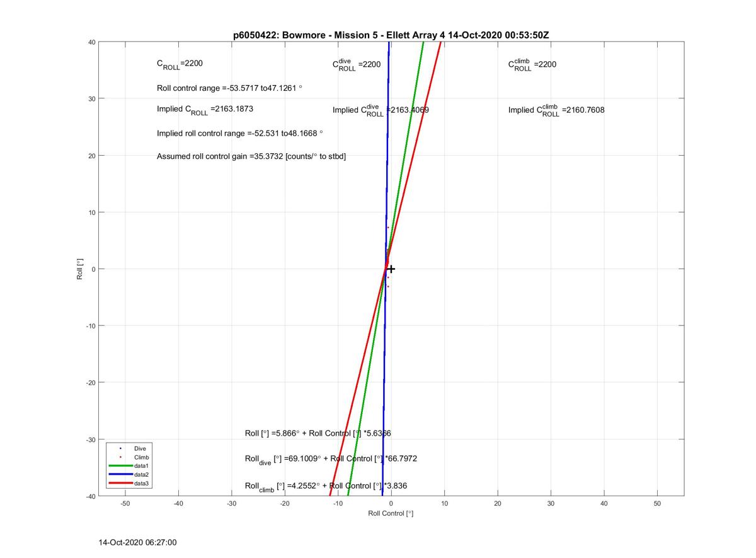
Task: Click the x-axis tick label '-50'
Action: click(125, 504)
